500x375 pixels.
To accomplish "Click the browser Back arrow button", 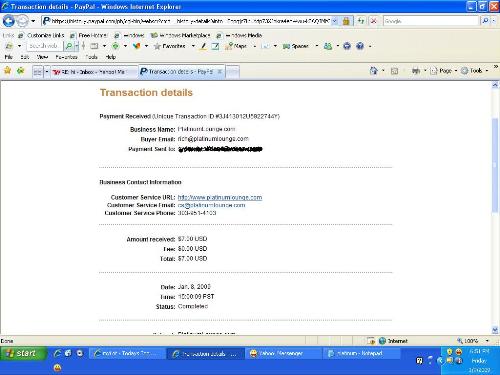I will [x=9, y=21].
